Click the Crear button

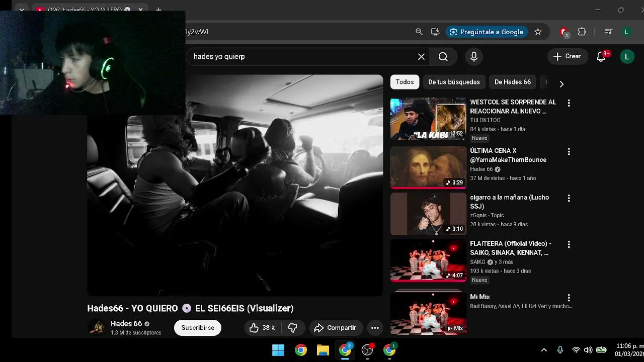tap(567, 56)
